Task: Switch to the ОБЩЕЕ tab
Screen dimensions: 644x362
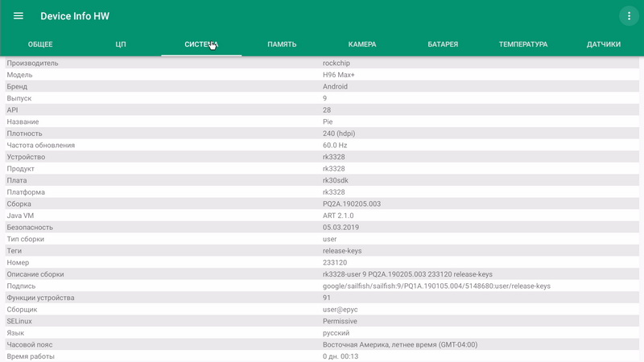Action: (x=40, y=44)
